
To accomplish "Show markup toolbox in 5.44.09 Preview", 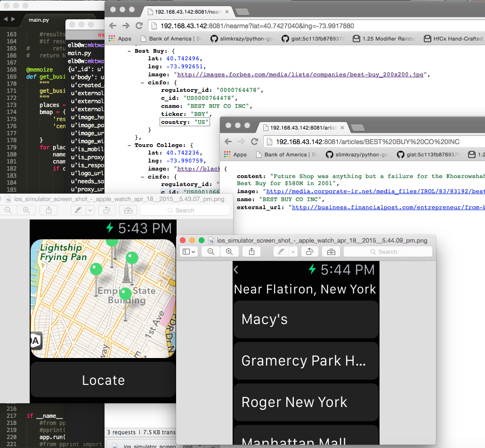I will pos(331,252).
